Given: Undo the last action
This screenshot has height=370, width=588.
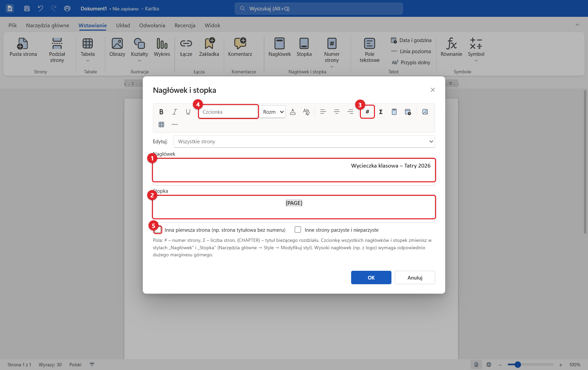Looking at the screenshot, I should coord(40,8).
